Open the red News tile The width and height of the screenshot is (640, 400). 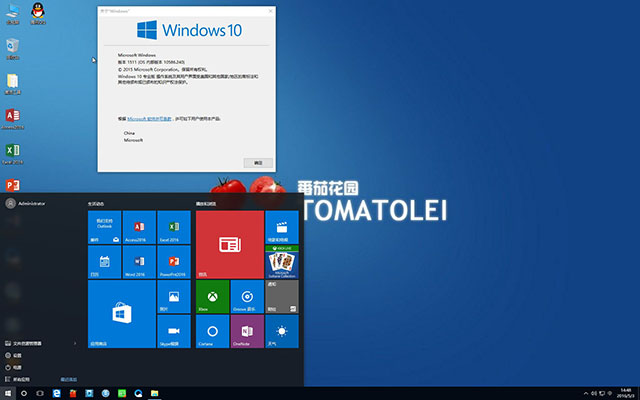[229, 244]
